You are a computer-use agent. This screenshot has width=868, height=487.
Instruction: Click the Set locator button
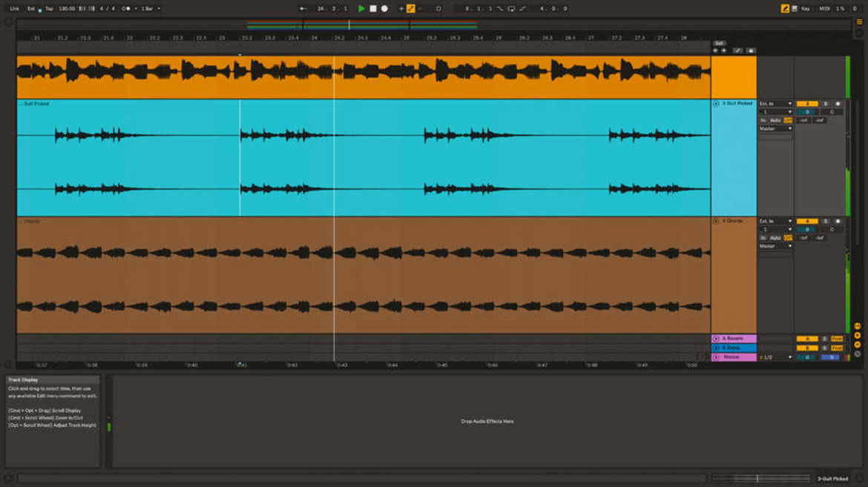(x=719, y=43)
